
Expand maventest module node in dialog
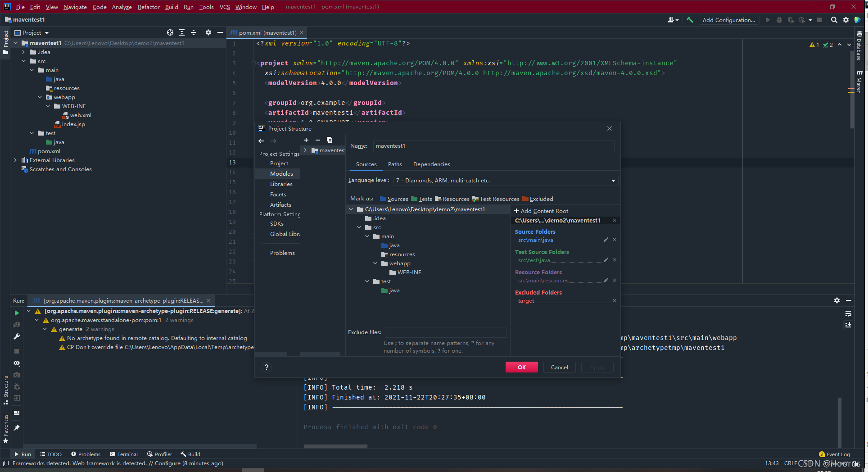click(305, 150)
